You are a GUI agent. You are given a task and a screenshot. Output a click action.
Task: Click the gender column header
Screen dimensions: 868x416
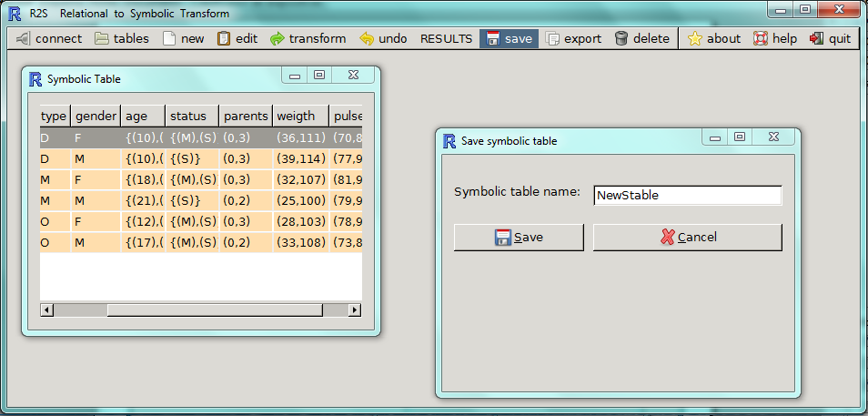pyautogui.click(x=96, y=116)
